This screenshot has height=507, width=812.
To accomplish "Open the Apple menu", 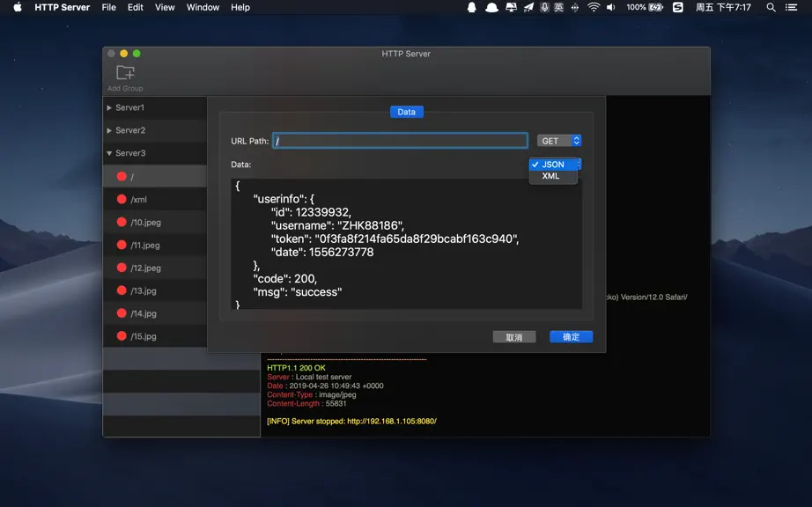I will [x=18, y=7].
